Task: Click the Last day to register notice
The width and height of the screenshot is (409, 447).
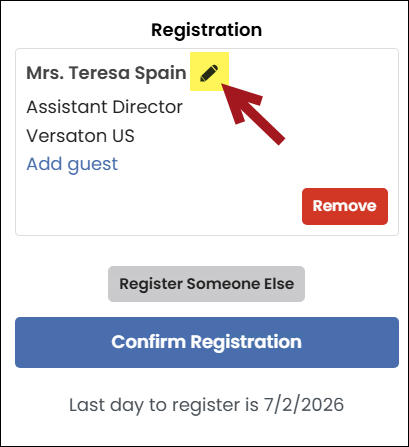Action: 206,405
